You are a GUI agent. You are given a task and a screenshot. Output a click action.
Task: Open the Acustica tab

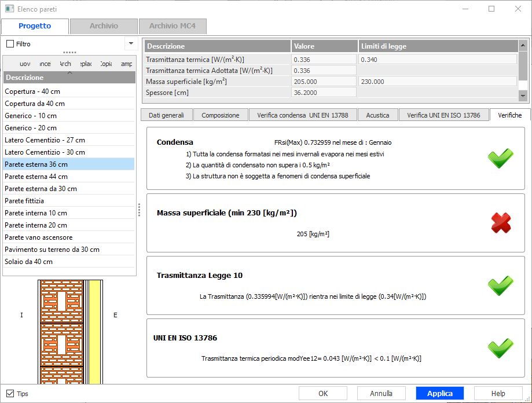pyautogui.click(x=377, y=115)
